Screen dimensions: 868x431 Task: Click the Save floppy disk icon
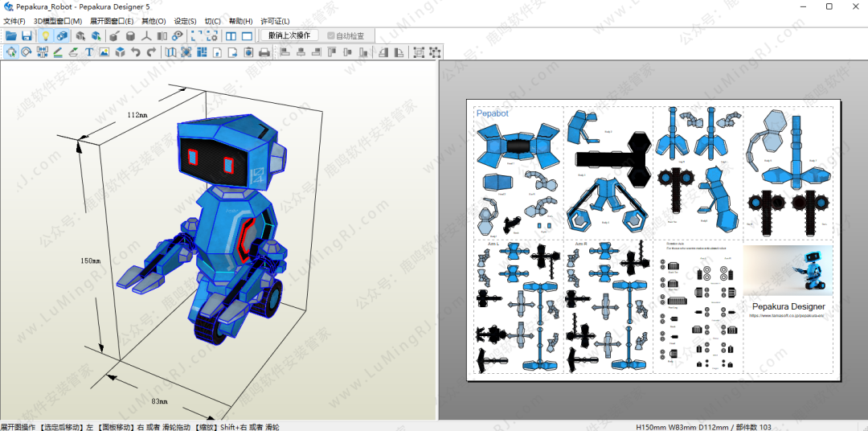27,36
